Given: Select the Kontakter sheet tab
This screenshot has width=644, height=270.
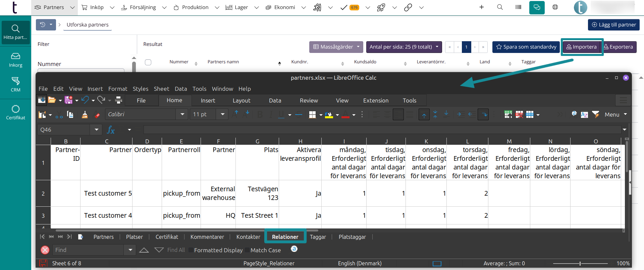Looking at the screenshot, I should click(248, 237).
